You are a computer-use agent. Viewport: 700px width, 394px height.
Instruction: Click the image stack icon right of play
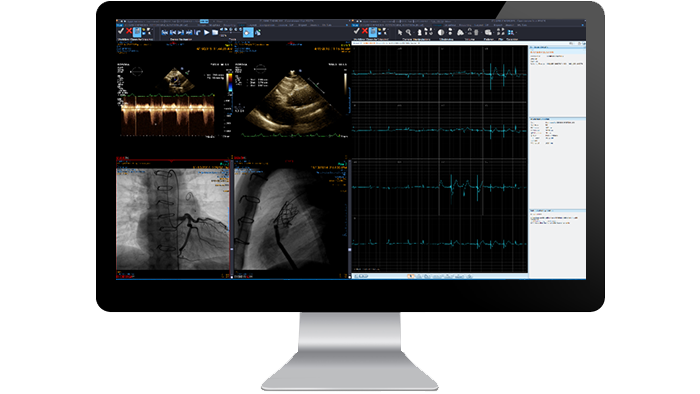215,33
